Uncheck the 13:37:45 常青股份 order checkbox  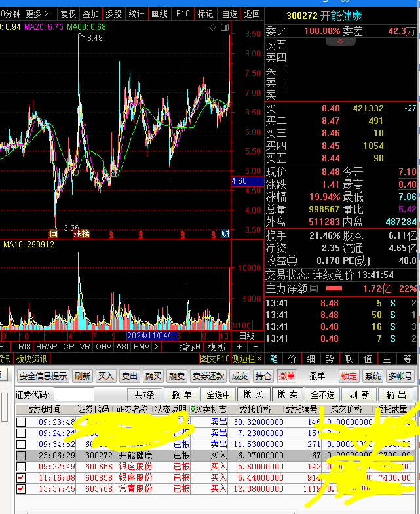[x=21, y=489]
